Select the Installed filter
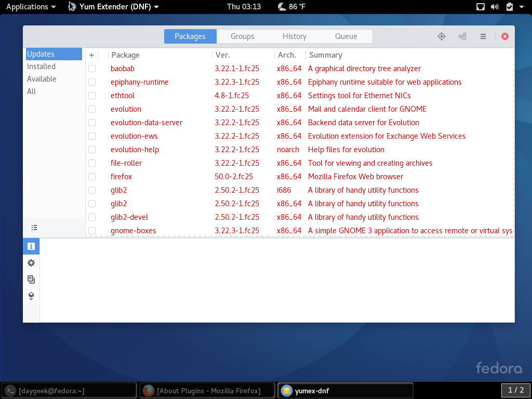Viewport: 532px width, 399px height. (54, 66)
